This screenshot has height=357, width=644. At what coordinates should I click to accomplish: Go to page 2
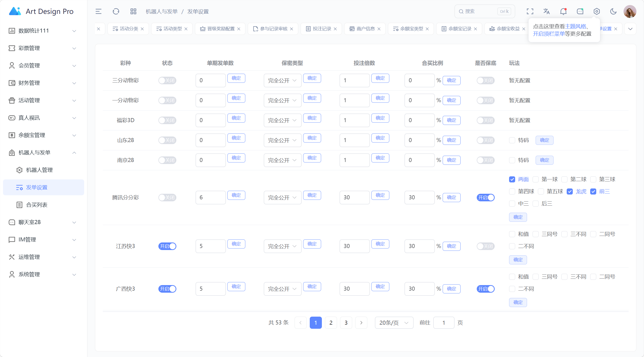point(331,323)
